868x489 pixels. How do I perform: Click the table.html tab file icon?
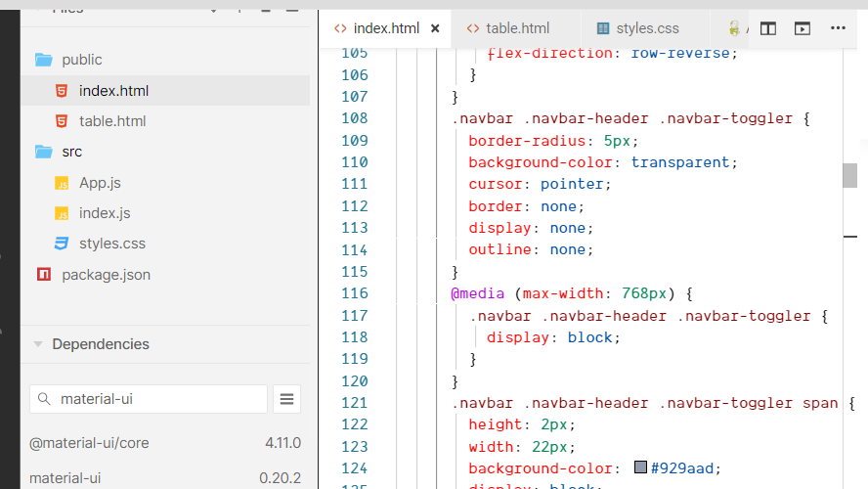pyautogui.click(x=473, y=28)
